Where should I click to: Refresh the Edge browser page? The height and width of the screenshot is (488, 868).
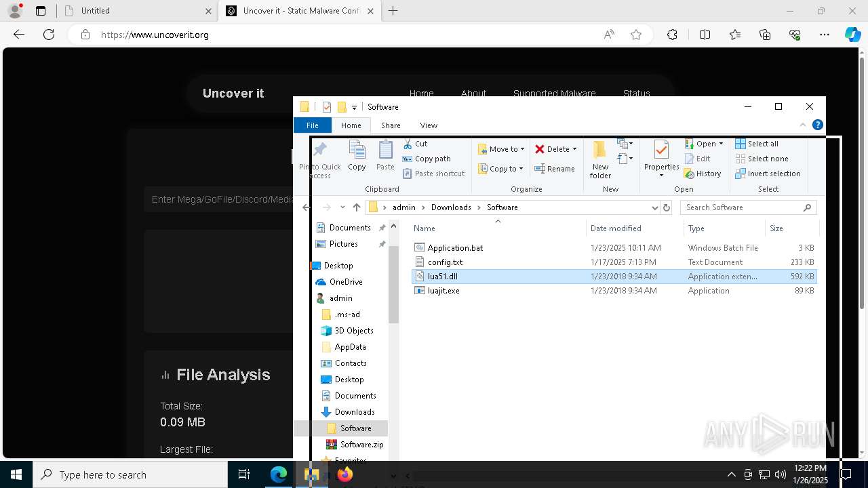(x=49, y=35)
